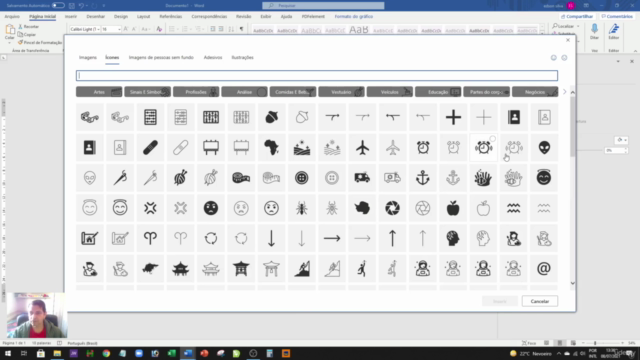Select the thin plus sign icon
This screenshot has height=360, width=640.
(x=483, y=117)
